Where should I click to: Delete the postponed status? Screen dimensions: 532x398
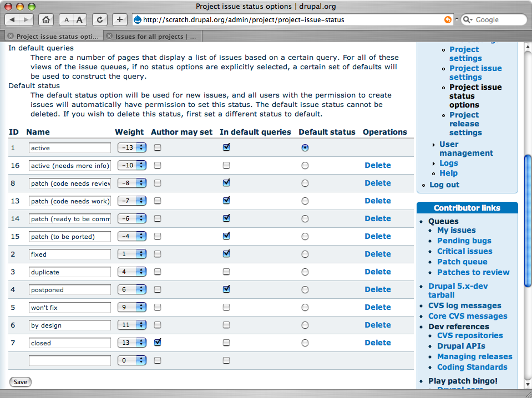click(x=378, y=289)
